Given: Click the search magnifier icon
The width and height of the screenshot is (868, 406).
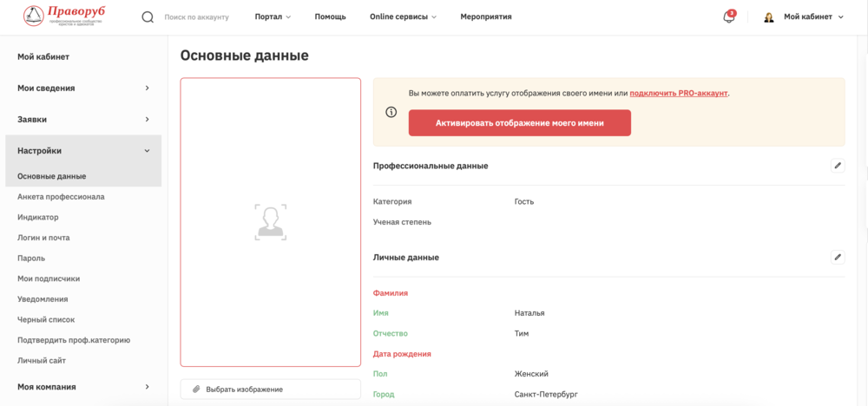Looking at the screenshot, I should point(148,16).
